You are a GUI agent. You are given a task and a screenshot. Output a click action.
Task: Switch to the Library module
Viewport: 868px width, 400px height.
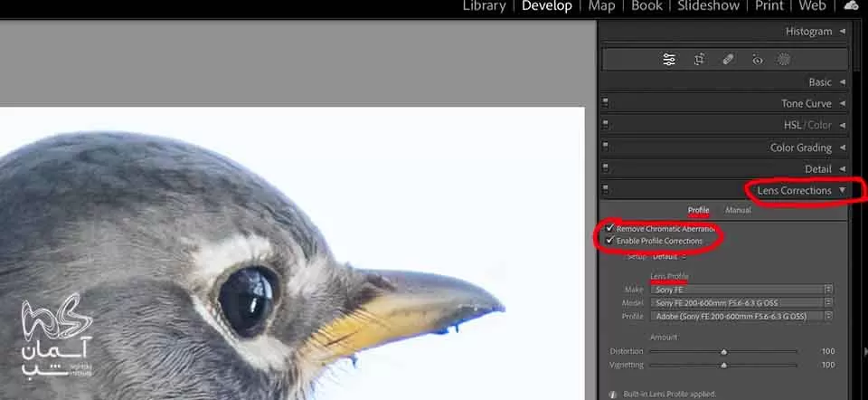pos(485,6)
